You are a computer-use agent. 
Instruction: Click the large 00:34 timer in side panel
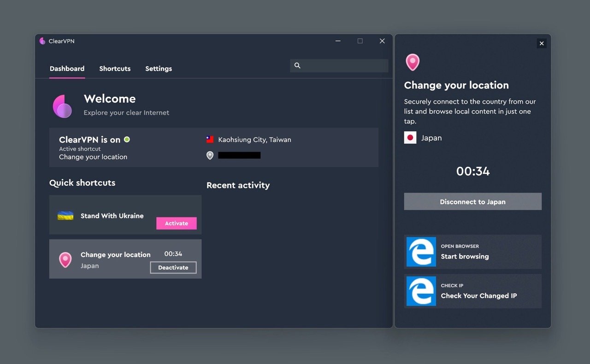click(x=473, y=171)
